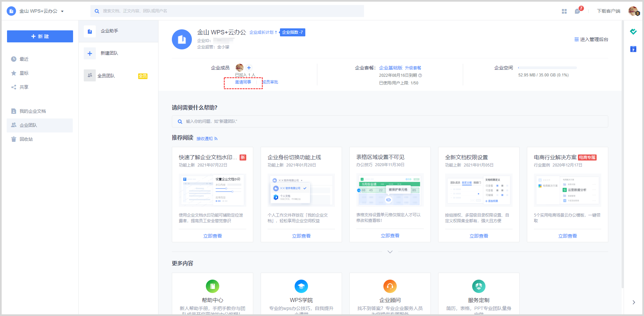Open the 快速了解企业文档水印 article thumbnail
The width and height of the screenshot is (644, 316).
point(213,190)
